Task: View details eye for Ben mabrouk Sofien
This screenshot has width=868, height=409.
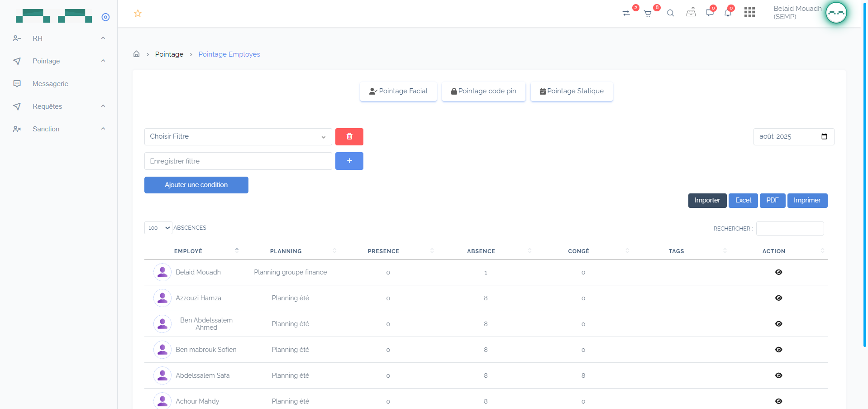Action: click(x=778, y=350)
